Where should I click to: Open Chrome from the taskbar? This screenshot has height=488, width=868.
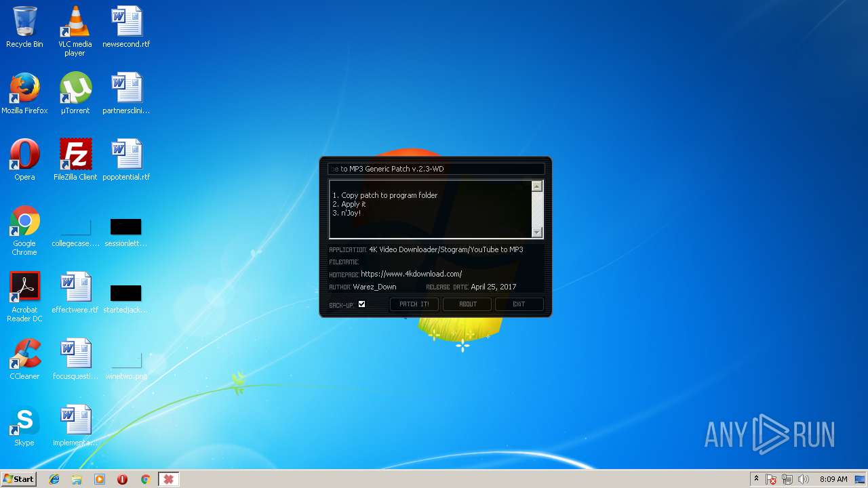tap(145, 479)
